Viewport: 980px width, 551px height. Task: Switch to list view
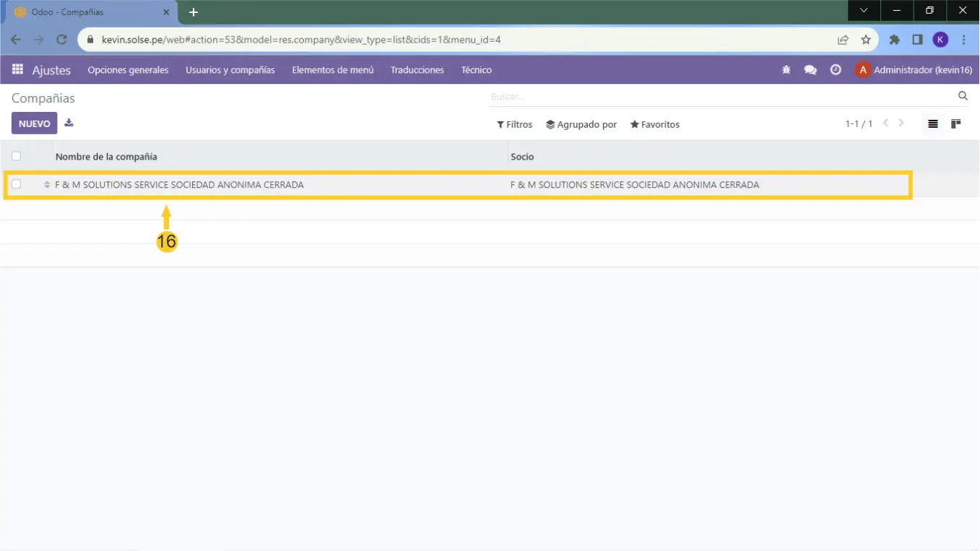click(933, 124)
